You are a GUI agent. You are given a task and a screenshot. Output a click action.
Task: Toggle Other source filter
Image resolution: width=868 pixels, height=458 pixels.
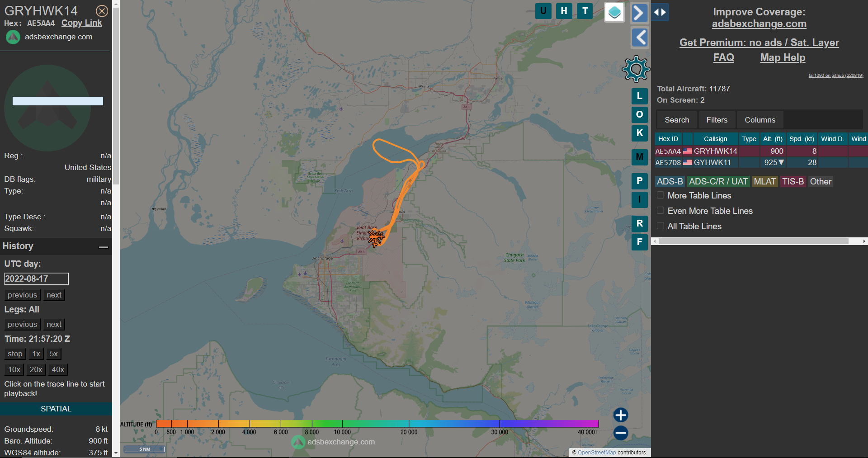point(821,181)
